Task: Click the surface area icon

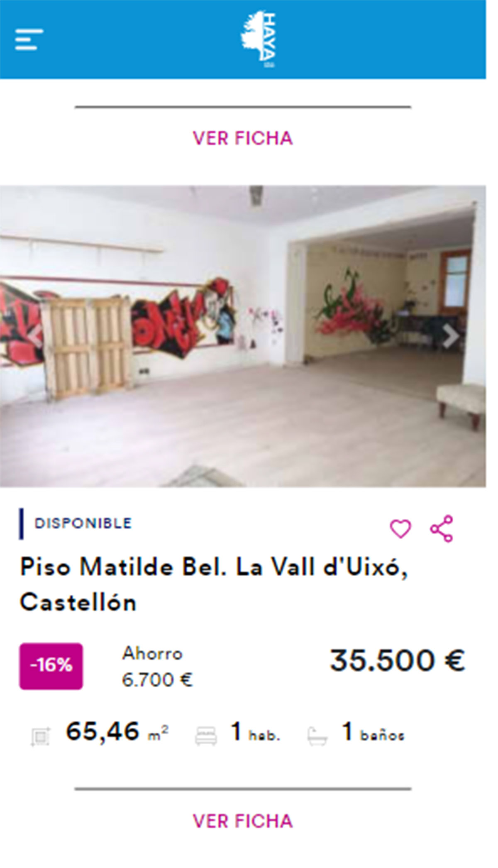Action: (x=41, y=737)
